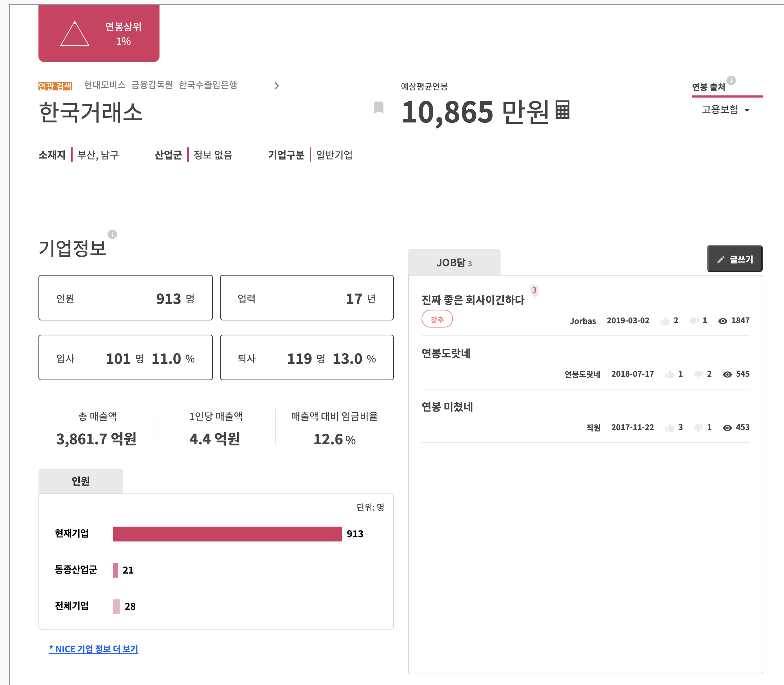Click the comment count bubble showing 3

(x=534, y=290)
